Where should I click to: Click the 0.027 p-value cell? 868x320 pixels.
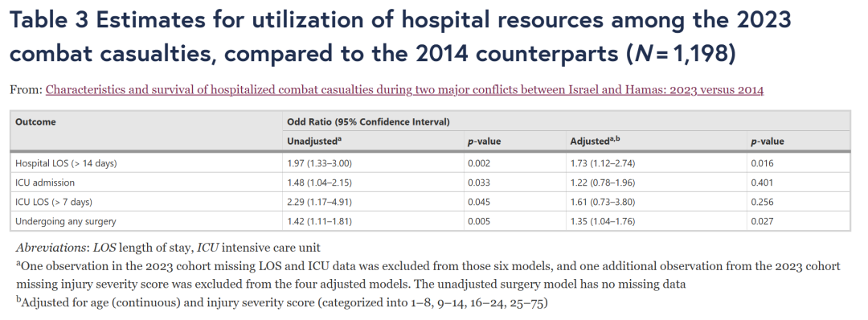(762, 221)
